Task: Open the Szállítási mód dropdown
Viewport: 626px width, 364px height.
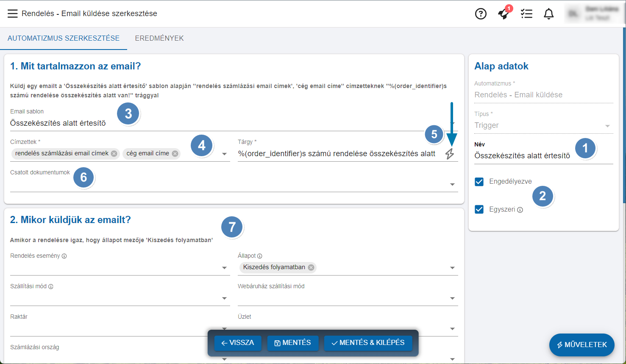Action: pyautogui.click(x=225, y=298)
